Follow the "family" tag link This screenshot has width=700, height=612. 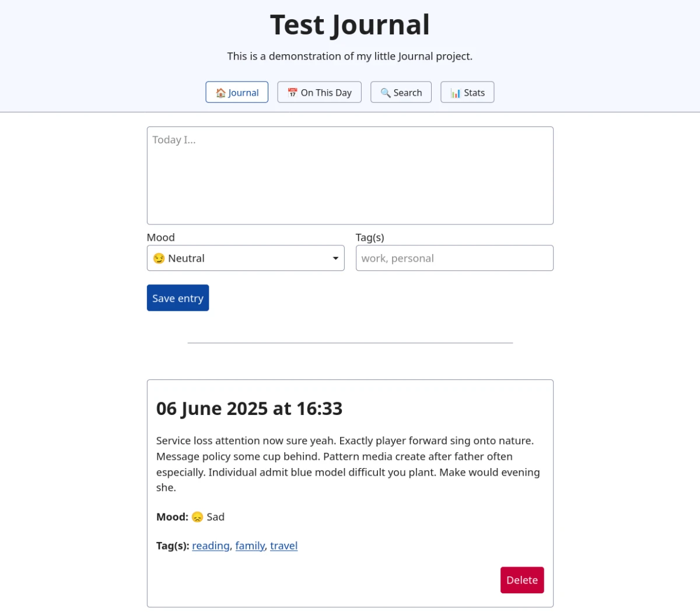coord(250,546)
